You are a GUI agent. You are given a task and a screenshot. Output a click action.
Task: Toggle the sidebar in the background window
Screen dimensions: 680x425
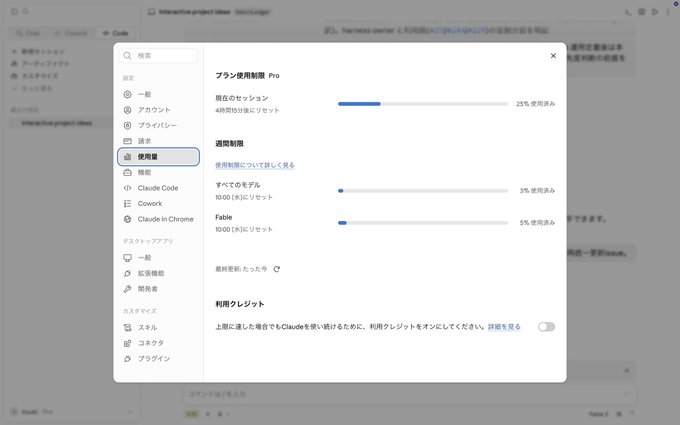(14, 11)
